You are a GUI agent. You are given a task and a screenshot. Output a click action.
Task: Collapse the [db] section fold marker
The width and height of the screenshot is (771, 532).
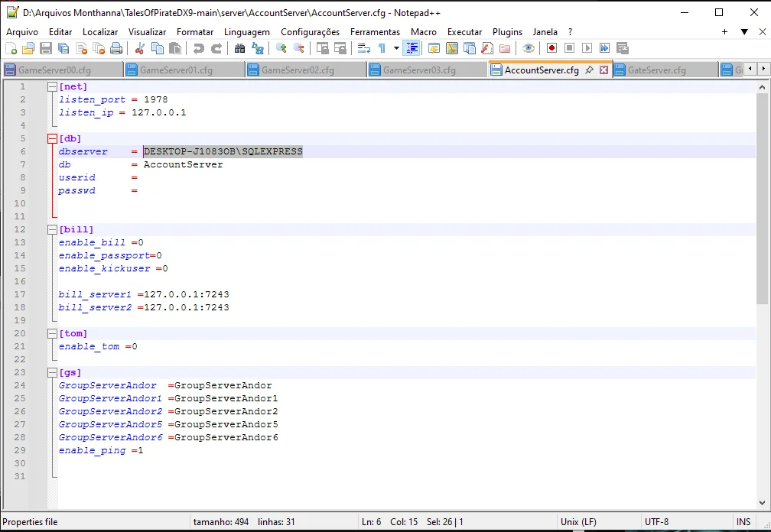click(x=52, y=138)
